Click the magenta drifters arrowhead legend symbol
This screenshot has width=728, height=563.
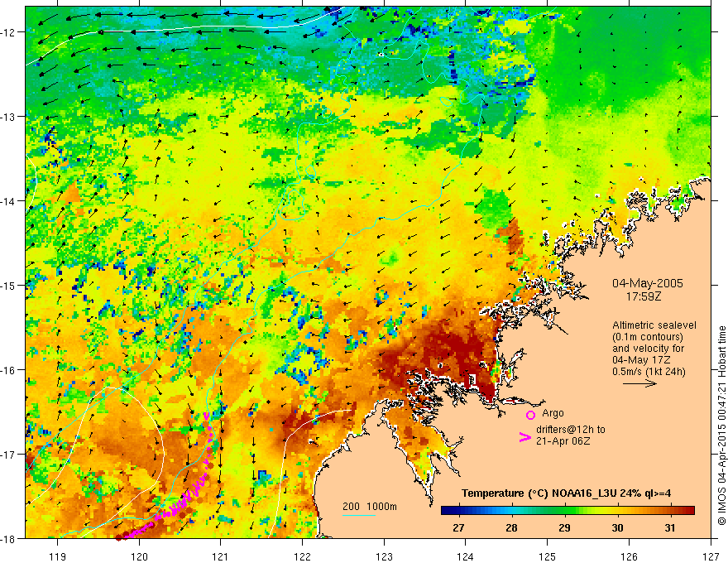[x=524, y=437]
